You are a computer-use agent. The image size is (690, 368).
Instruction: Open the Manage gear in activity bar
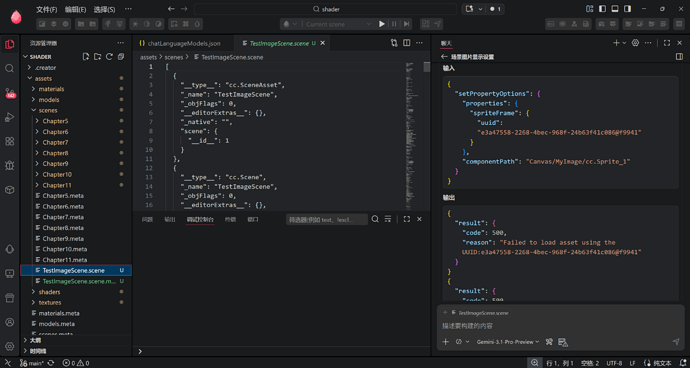[9, 346]
